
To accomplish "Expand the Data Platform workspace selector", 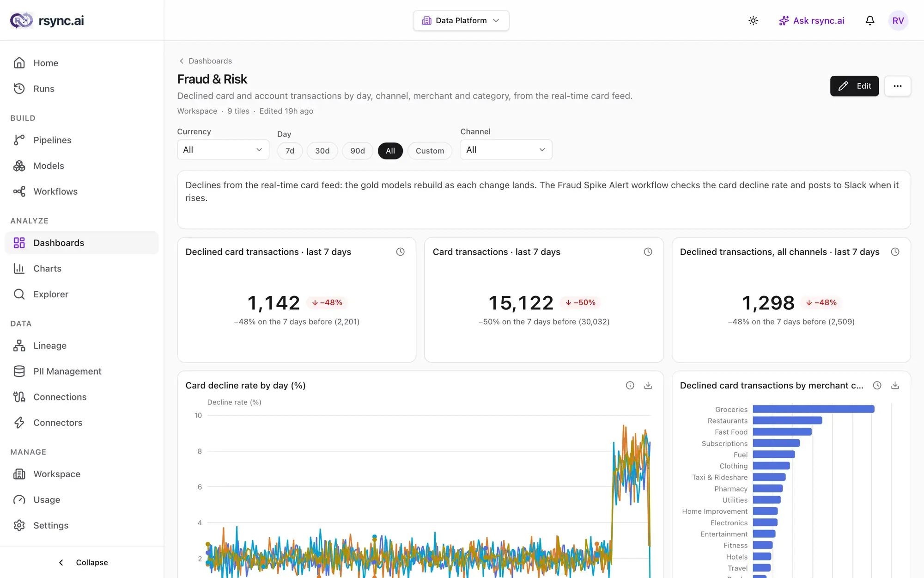I will click(x=461, y=20).
